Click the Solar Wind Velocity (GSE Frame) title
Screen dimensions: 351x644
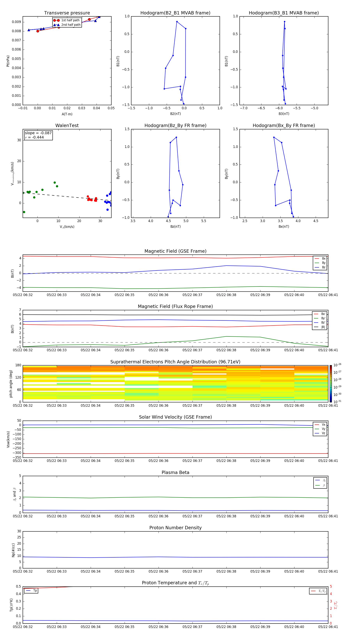click(175, 417)
